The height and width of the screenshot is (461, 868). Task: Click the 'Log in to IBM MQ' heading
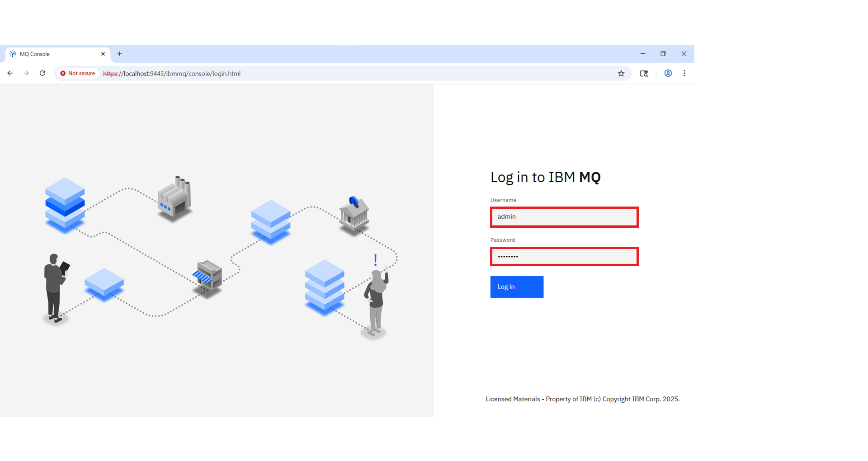click(x=546, y=177)
